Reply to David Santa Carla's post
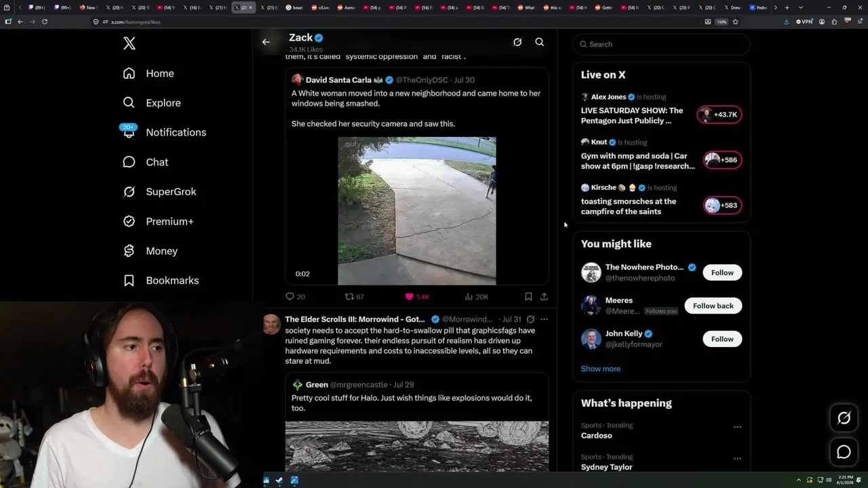Viewport: 868px width, 488px height. (295, 296)
